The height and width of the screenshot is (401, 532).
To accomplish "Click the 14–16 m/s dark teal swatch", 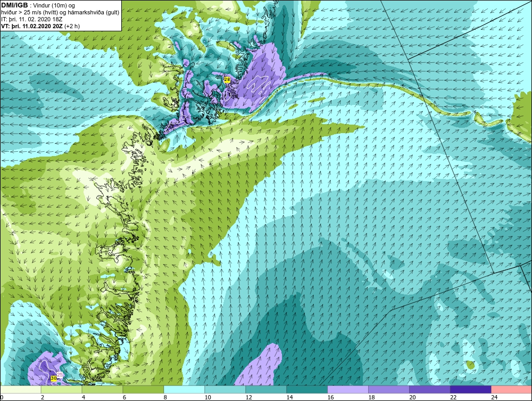I will tap(307, 389).
